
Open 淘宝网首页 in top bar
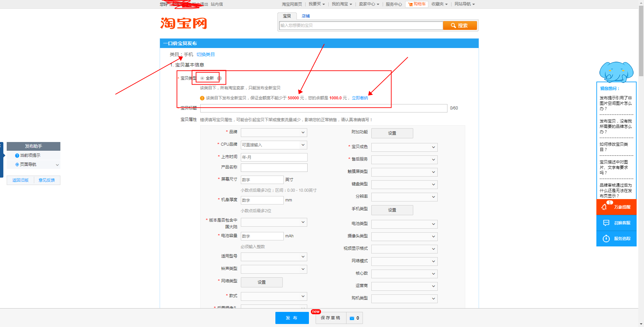(x=292, y=4)
